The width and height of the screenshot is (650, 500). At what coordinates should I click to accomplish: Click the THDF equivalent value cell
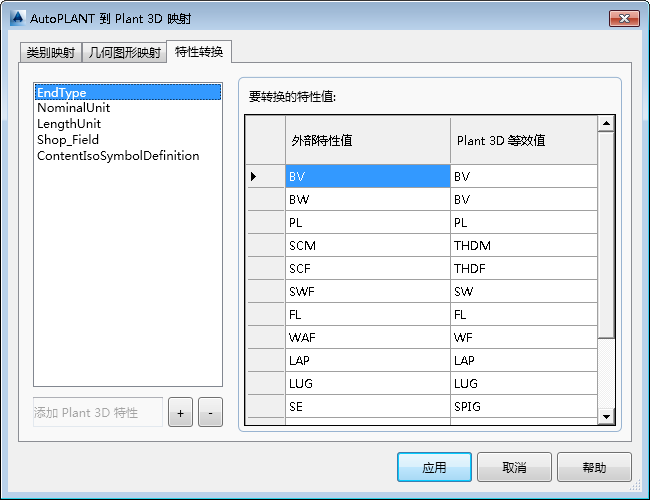pos(524,268)
